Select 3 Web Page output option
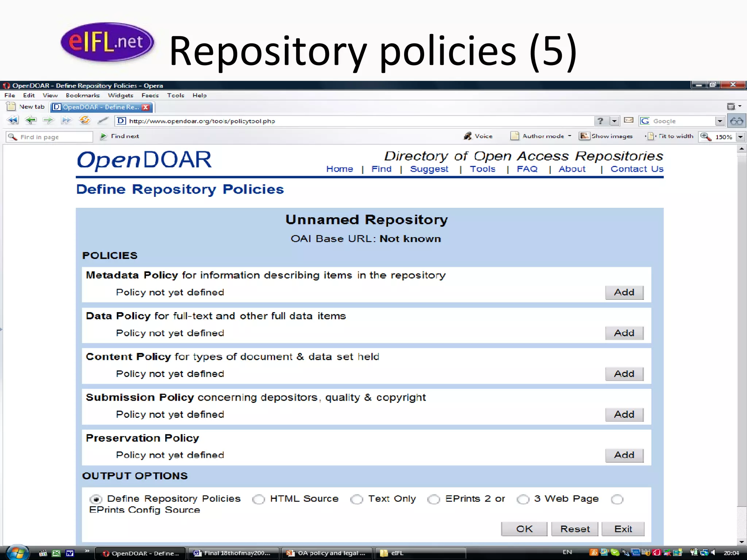Image resolution: width=747 pixels, height=560 pixels. [523, 499]
